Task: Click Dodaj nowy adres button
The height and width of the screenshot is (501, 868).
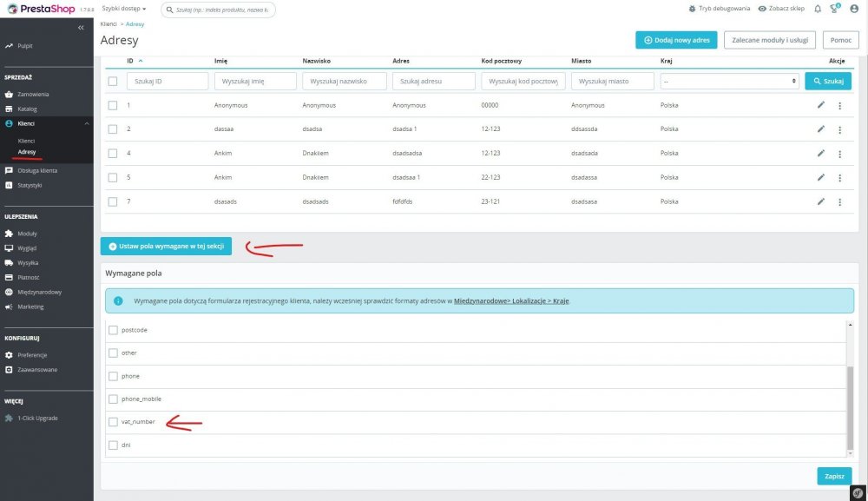Action: tap(676, 40)
